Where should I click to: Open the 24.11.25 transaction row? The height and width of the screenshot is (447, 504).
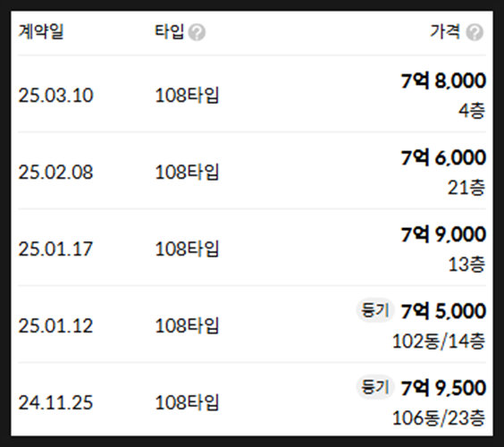tap(252, 400)
